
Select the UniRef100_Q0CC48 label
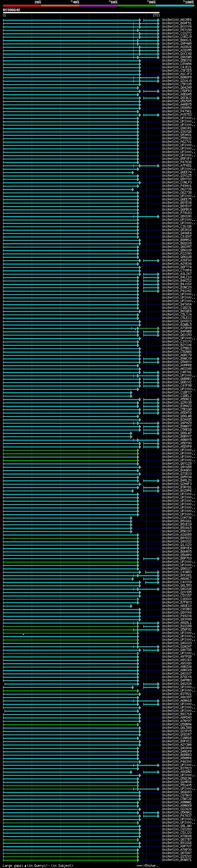pos(177,54)
